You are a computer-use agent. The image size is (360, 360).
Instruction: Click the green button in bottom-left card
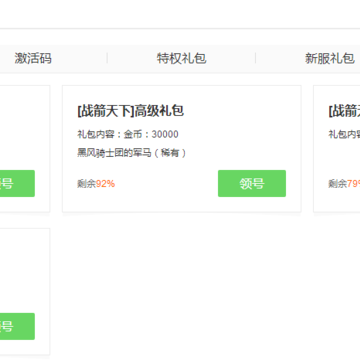click(17, 326)
